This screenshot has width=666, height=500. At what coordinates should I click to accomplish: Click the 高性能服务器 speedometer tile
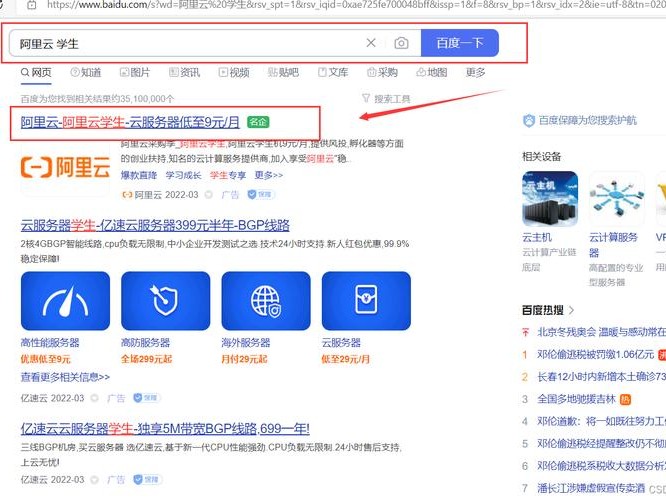65,301
